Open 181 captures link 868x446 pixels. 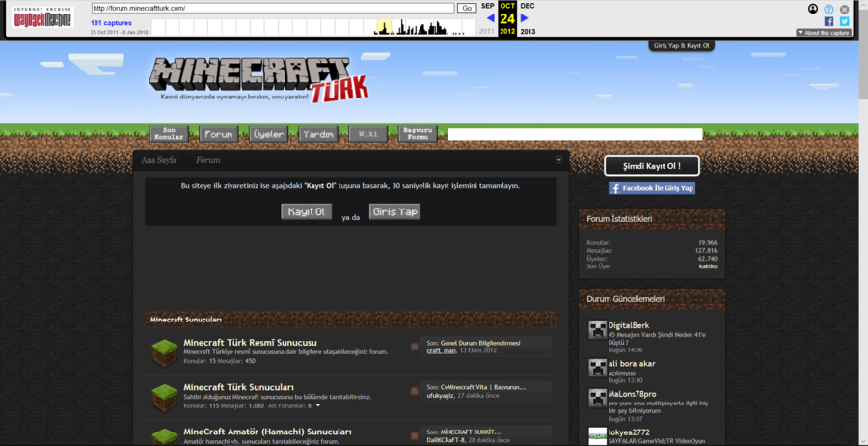(111, 23)
